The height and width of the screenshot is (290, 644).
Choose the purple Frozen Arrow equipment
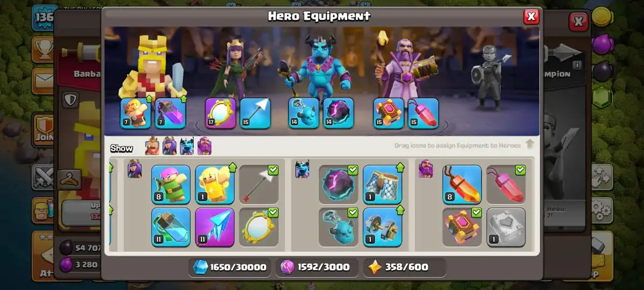pos(215,227)
